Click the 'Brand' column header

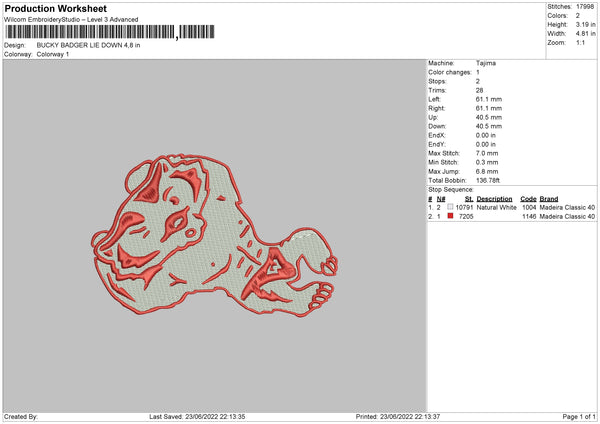click(549, 199)
